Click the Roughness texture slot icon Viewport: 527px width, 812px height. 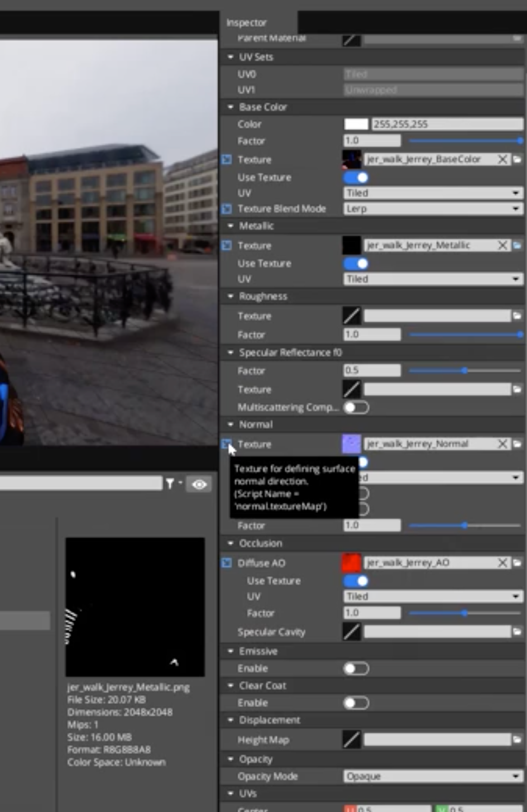click(x=352, y=316)
